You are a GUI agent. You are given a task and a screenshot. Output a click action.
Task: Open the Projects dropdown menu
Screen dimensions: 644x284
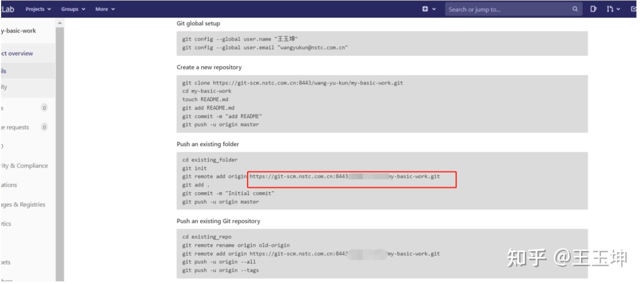(x=38, y=9)
